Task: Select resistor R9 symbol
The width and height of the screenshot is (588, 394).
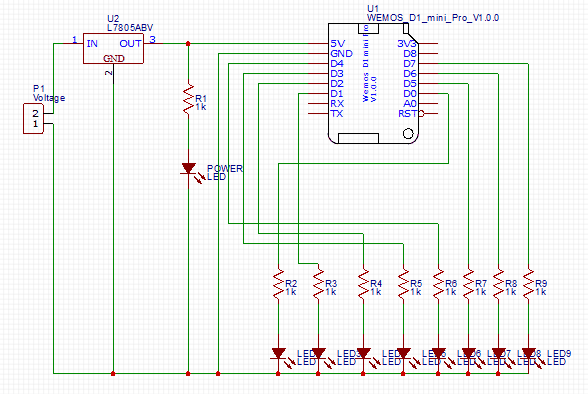Action: pyautogui.click(x=528, y=284)
